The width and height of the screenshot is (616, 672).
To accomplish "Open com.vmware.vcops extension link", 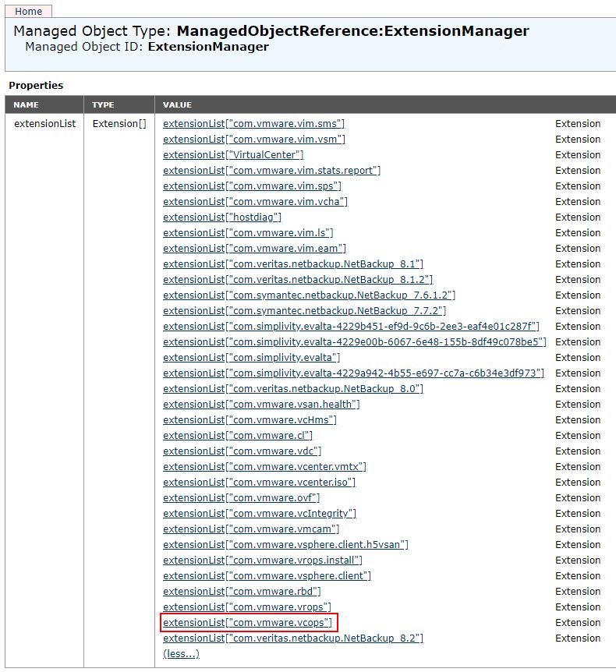I will pos(248,623).
